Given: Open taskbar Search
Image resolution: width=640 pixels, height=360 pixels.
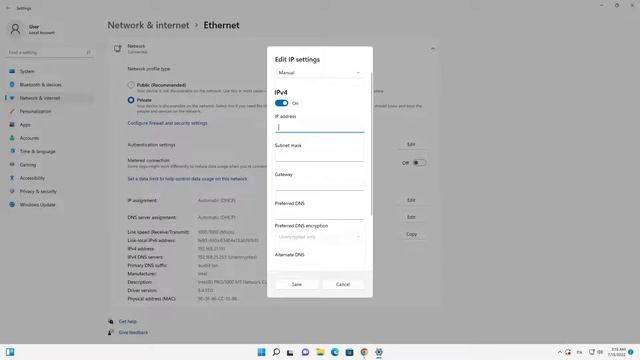Looking at the screenshot, I should [276, 352].
